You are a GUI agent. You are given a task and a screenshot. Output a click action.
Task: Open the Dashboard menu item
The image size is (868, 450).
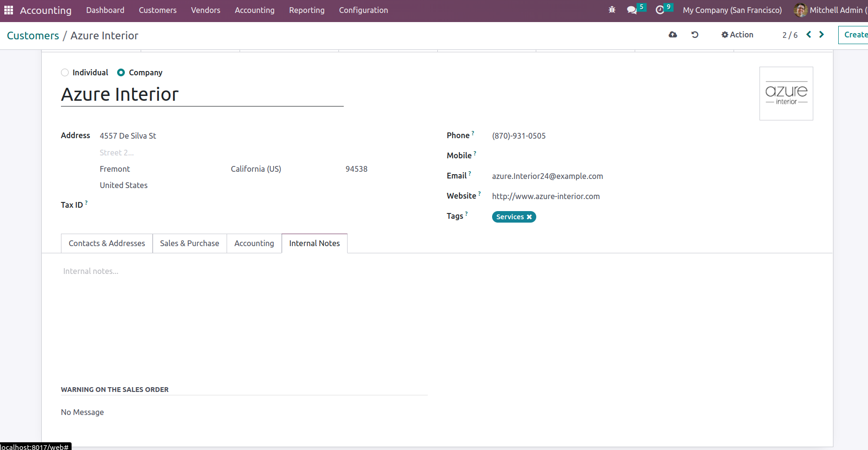tap(105, 10)
